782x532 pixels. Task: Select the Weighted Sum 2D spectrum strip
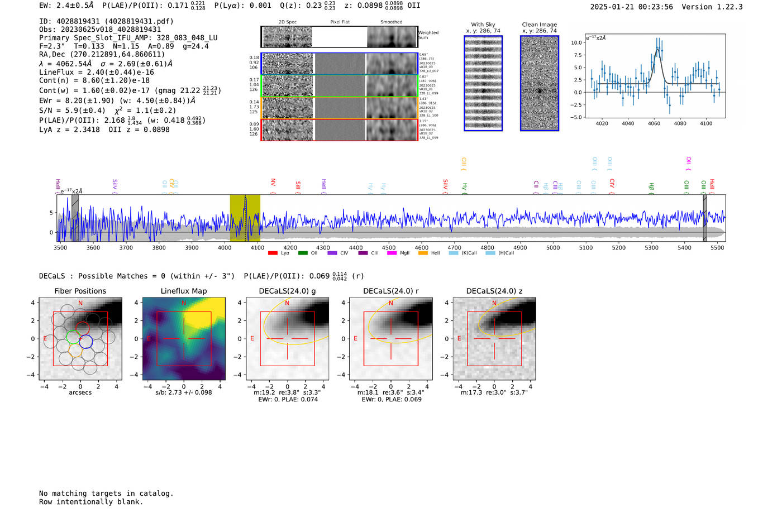[340, 37]
